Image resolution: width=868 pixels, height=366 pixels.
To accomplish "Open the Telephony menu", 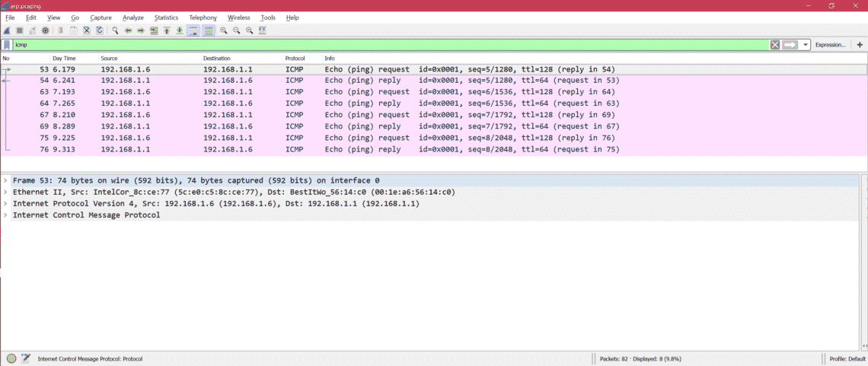I will coord(203,18).
